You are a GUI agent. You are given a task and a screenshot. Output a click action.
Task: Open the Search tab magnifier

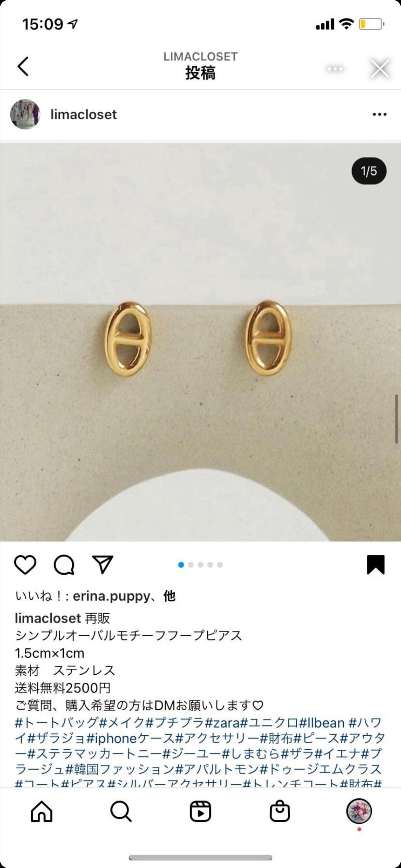click(x=121, y=811)
